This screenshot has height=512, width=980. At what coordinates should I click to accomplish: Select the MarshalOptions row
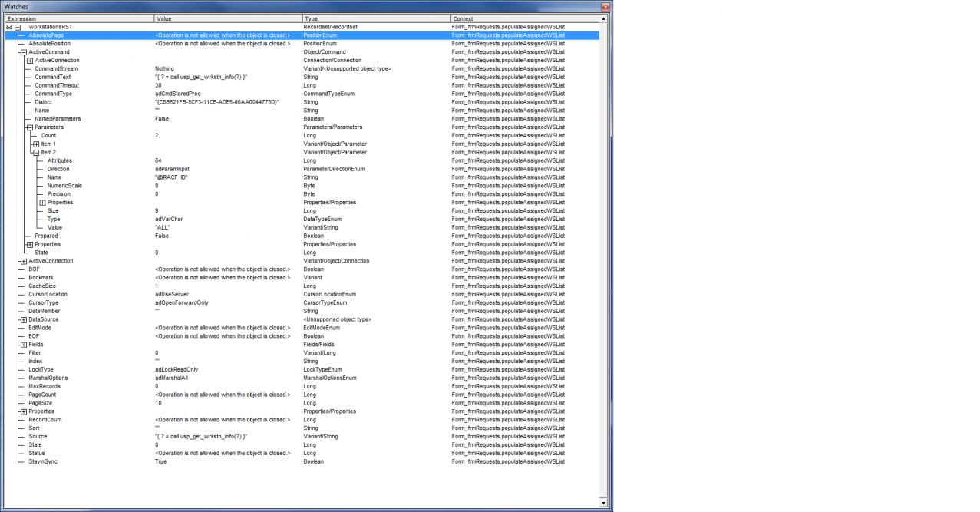click(x=302, y=378)
